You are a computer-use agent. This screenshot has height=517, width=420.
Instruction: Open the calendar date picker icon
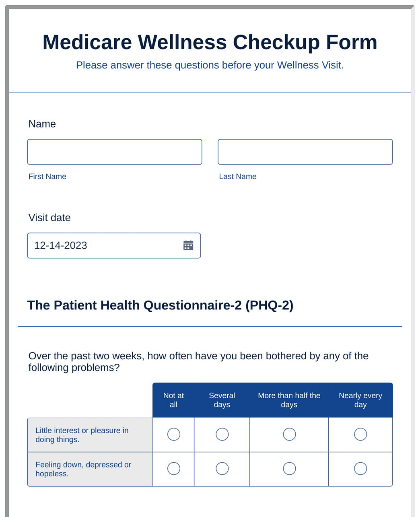click(x=188, y=245)
